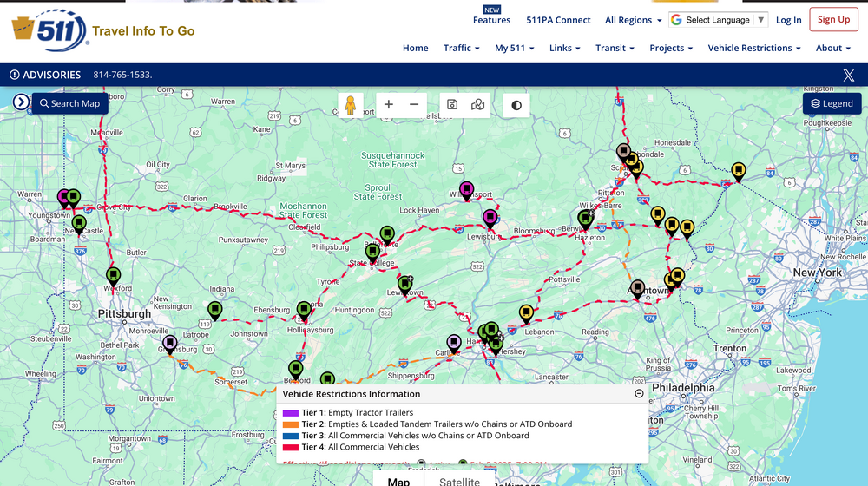The width and height of the screenshot is (868, 486).
Task: Click the Tier 4 red color swatch
Action: click(x=291, y=447)
